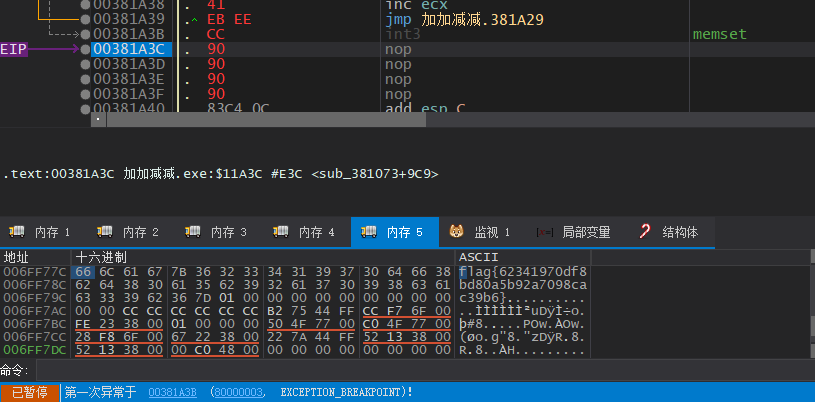815x402 pixels.
Task: Click the 内存 2 tab memory icon
Action: tap(107, 232)
